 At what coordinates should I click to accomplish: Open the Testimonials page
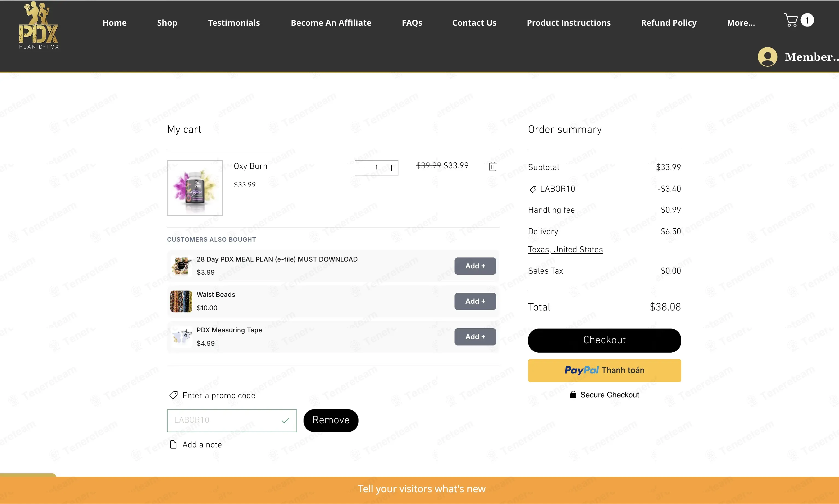click(x=234, y=23)
